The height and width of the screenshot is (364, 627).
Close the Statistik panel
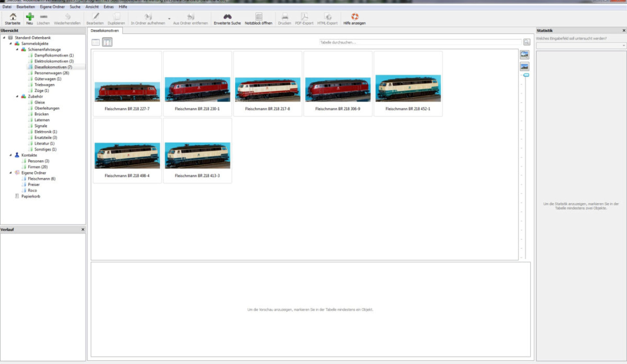click(624, 30)
